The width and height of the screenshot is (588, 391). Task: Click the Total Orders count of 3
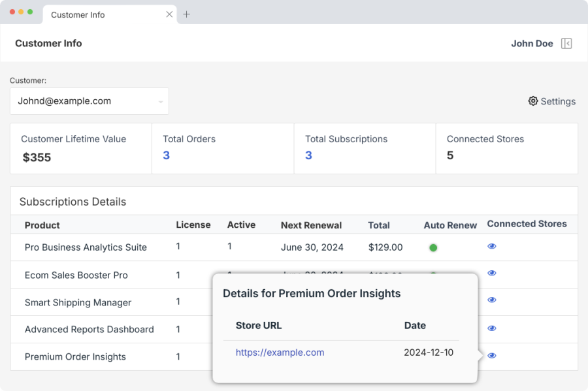click(x=166, y=155)
